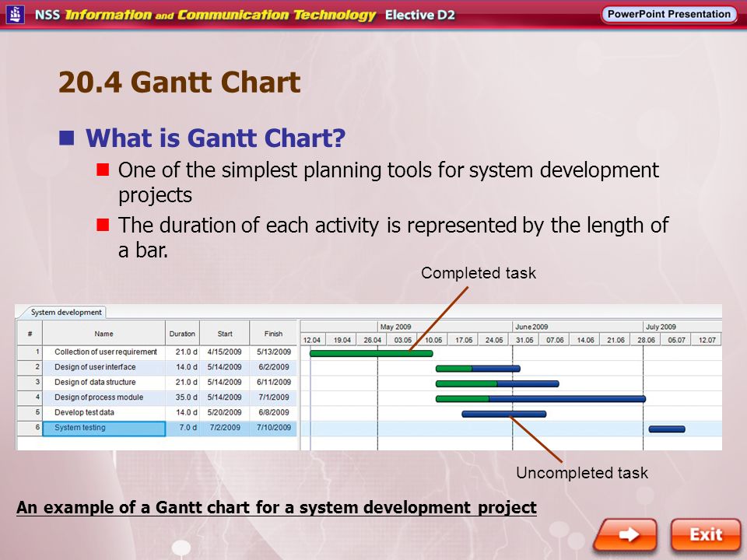The height and width of the screenshot is (560, 747).
Task: Click the Duration column header
Action: [182, 334]
